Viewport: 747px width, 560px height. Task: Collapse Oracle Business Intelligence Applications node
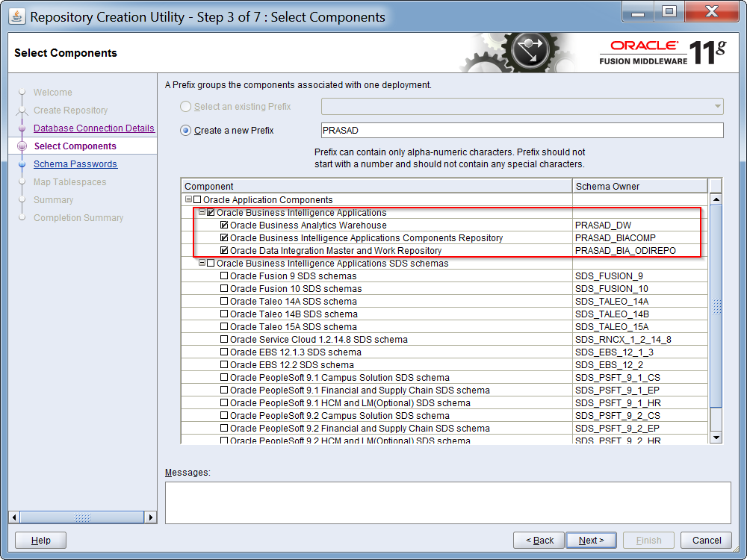pyautogui.click(x=202, y=212)
